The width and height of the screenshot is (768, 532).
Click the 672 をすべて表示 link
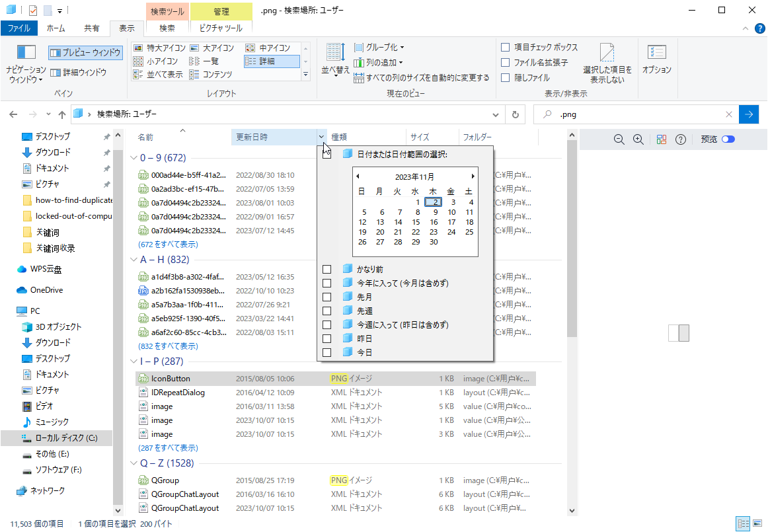(x=168, y=245)
